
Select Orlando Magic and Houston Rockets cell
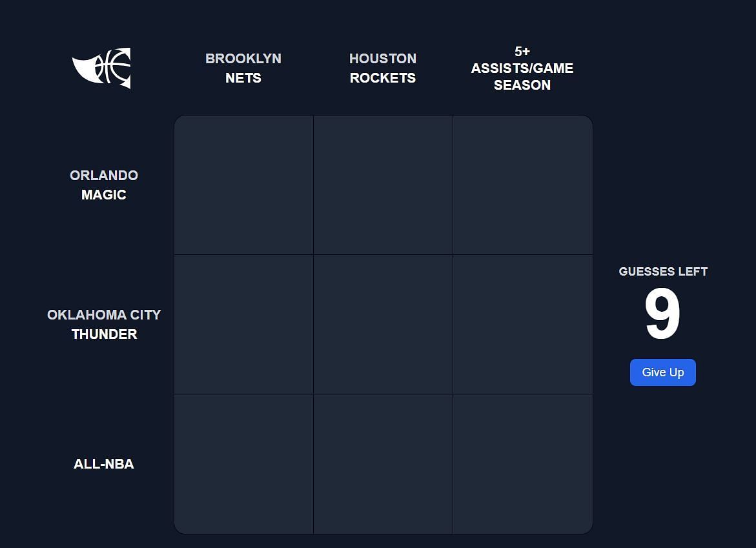point(383,185)
